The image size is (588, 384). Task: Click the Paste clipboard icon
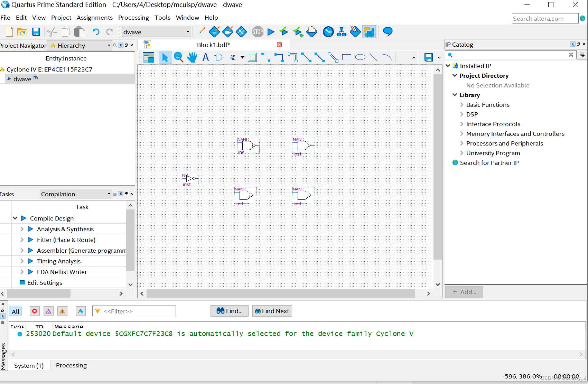point(80,32)
